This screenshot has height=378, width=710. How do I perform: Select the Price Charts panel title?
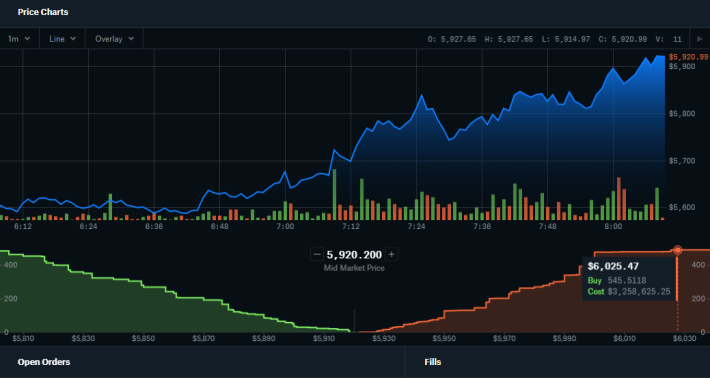click(x=43, y=12)
